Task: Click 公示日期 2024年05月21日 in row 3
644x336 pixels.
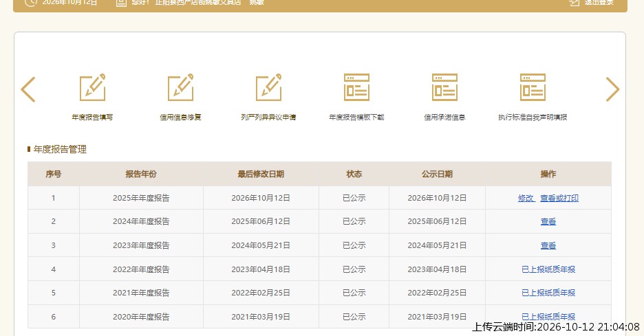Action: coord(437,245)
